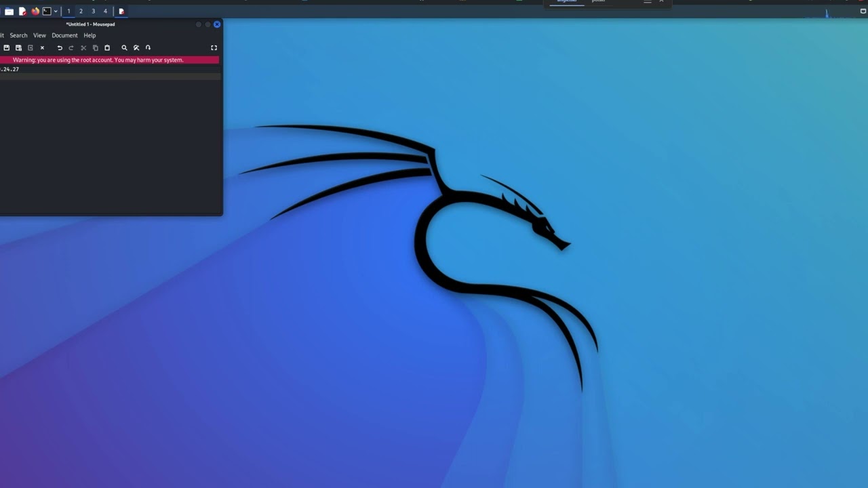This screenshot has width=868, height=488.
Task: Launch Firefox from the top panel
Action: coord(35,12)
